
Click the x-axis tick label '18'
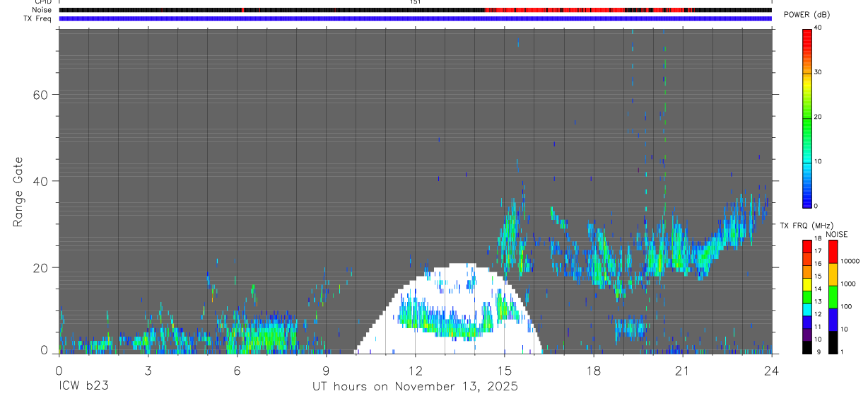pyautogui.click(x=594, y=370)
